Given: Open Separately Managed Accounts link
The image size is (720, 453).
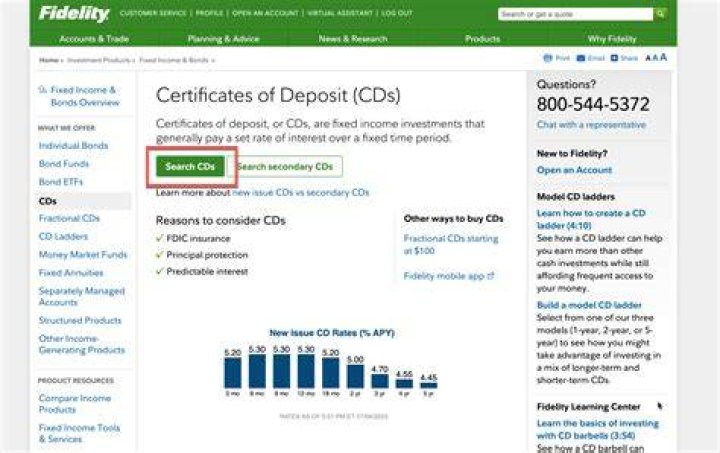Looking at the screenshot, I should click(82, 296).
